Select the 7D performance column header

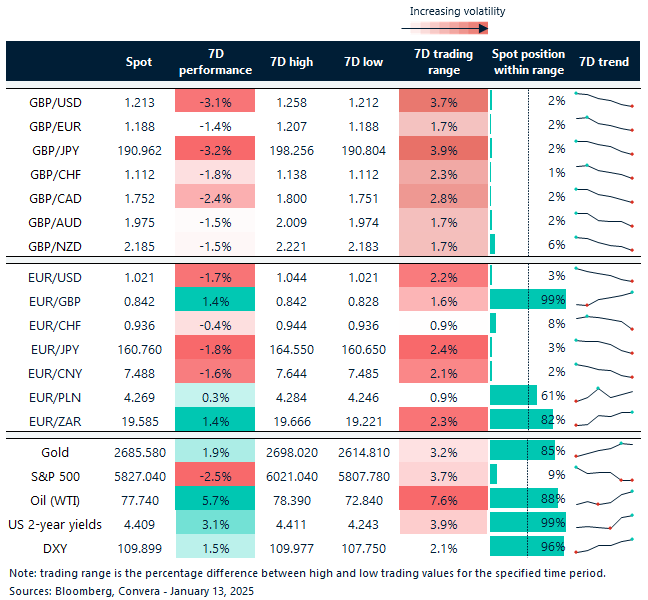click(x=215, y=62)
